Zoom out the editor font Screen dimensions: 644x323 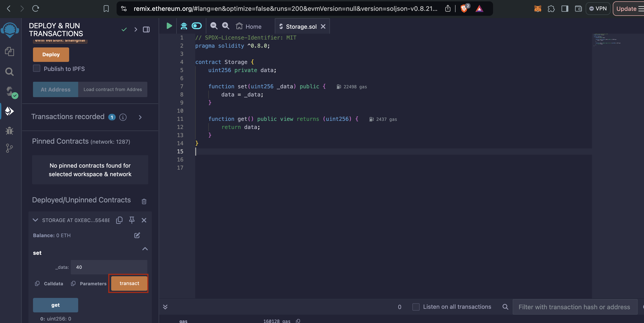(214, 26)
